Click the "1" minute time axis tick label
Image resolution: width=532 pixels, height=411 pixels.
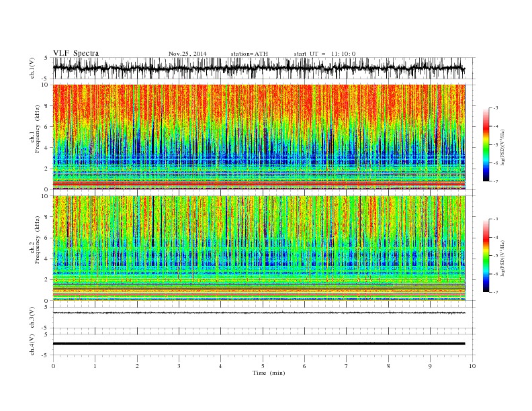tap(95, 366)
